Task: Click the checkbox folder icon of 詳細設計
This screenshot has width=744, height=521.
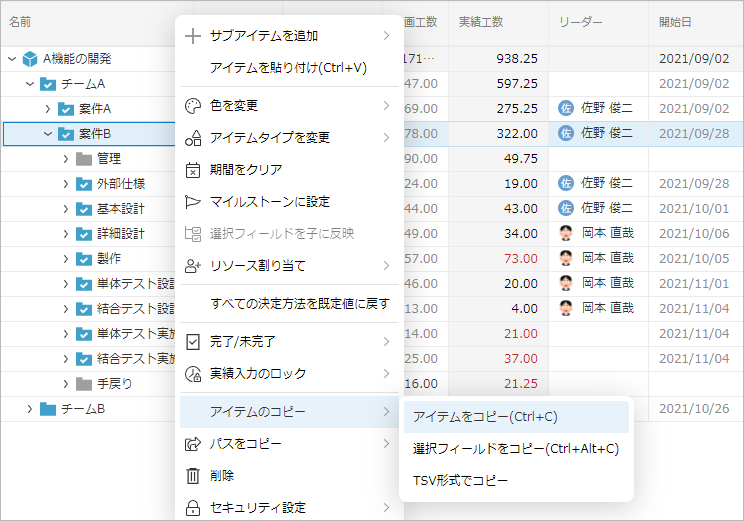Action: [x=84, y=234]
